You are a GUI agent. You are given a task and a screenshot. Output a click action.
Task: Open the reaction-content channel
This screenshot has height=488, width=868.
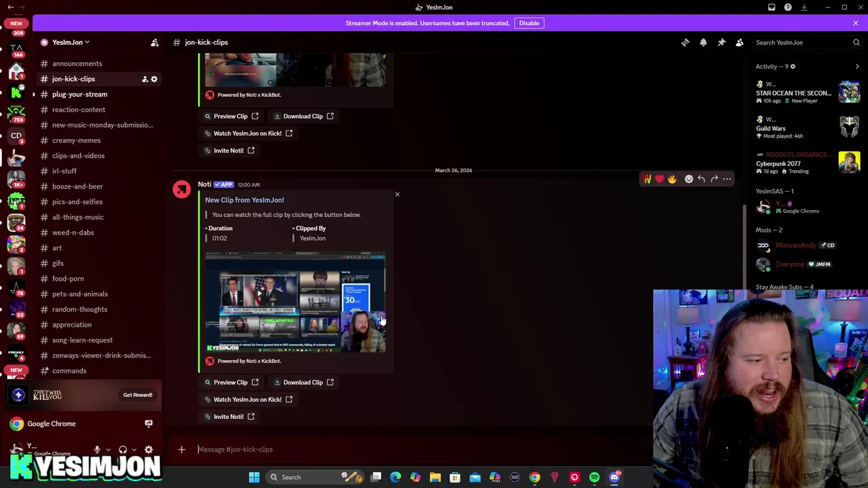(x=79, y=110)
